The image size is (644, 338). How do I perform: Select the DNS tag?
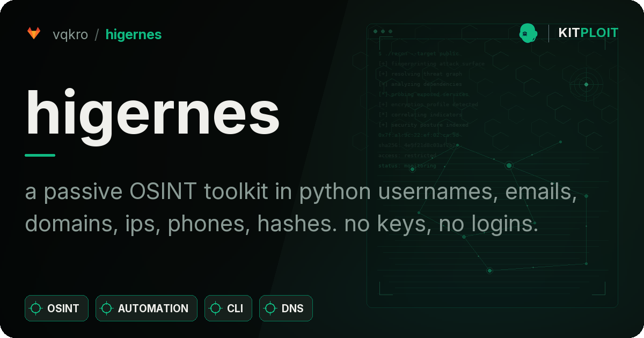coord(286,308)
